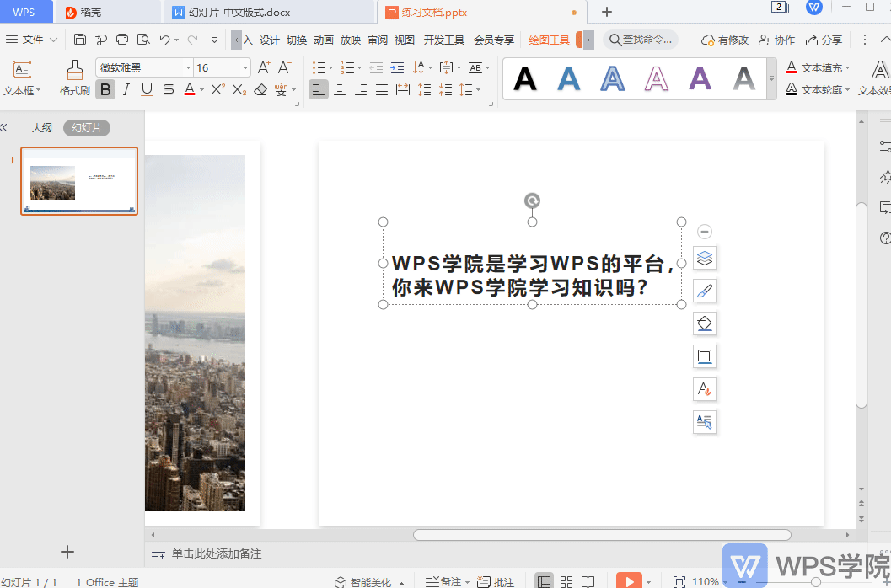Screen dimensions: 891x588
Task: Click the Redo arrow
Action: point(193,40)
